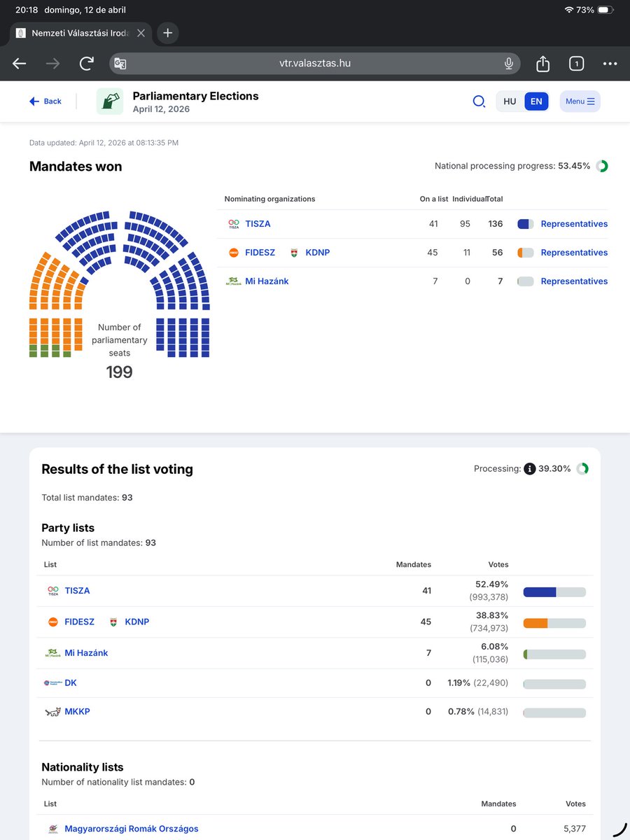630x840 pixels.
Task: Click TISZA vote share progress bar
Action: coord(554,592)
